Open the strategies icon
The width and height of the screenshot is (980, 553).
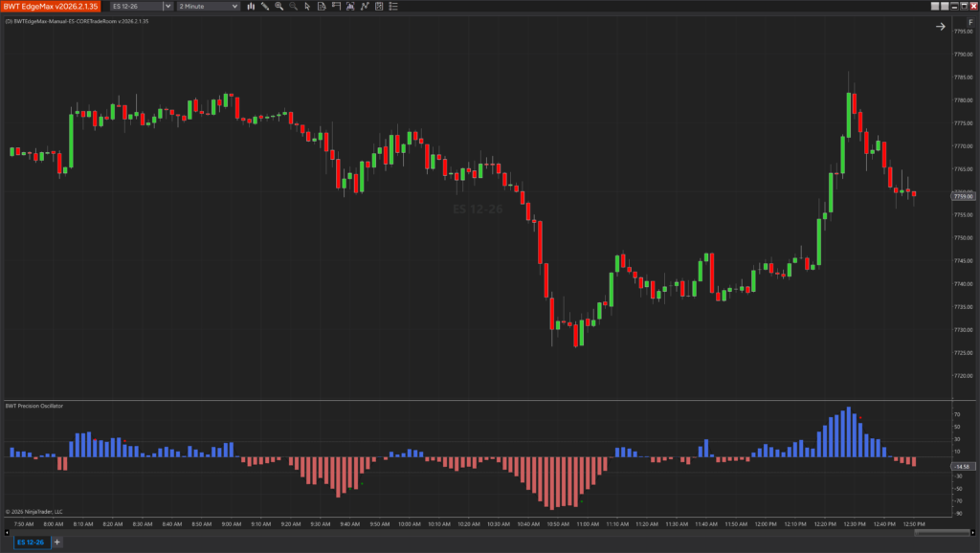[x=379, y=7]
